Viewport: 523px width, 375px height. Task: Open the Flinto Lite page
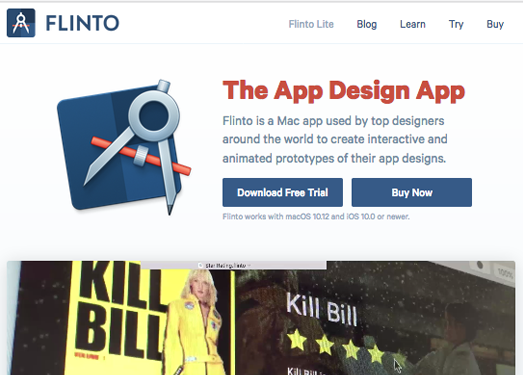click(x=311, y=24)
